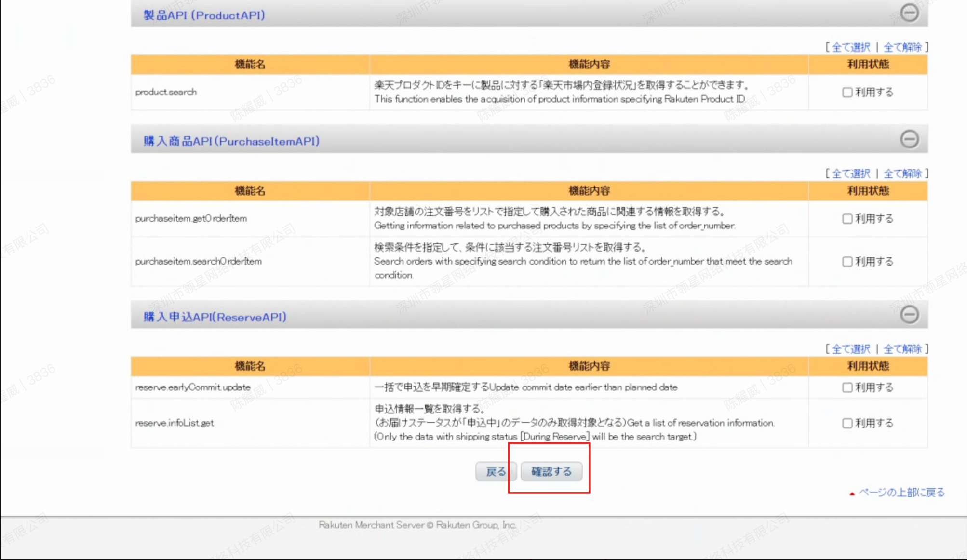967x560 pixels.
Task: Click 全て解除 link in ReserveAPI section
Action: tap(902, 349)
